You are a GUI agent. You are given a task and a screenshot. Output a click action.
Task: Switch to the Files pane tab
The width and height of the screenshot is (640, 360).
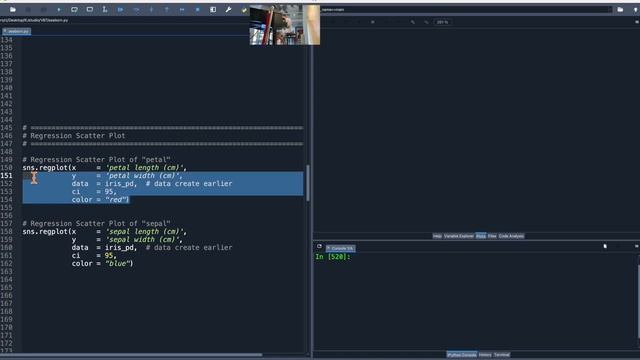tap(492, 236)
